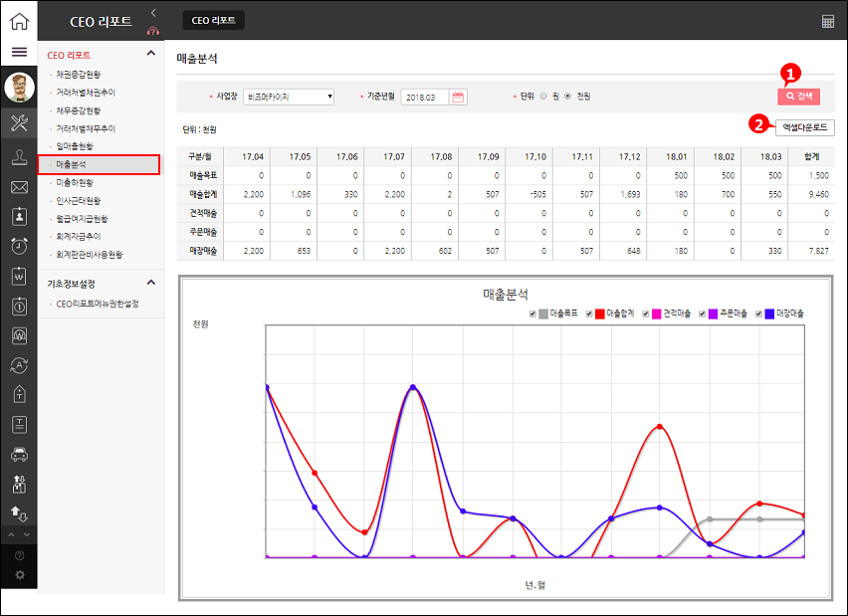The height and width of the screenshot is (616, 848).
Task: Open 월급여지급현황 menu item
Action: pos(83,219)
